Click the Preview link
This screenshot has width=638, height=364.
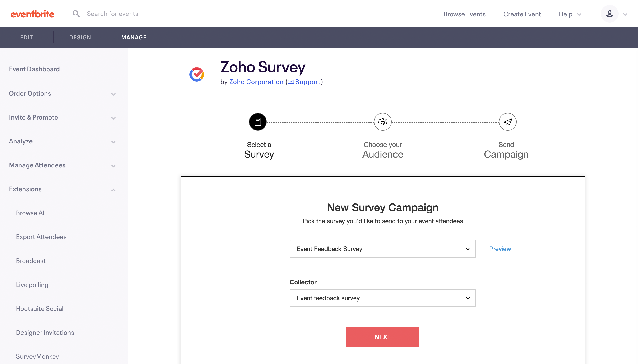tap(500, 249)
